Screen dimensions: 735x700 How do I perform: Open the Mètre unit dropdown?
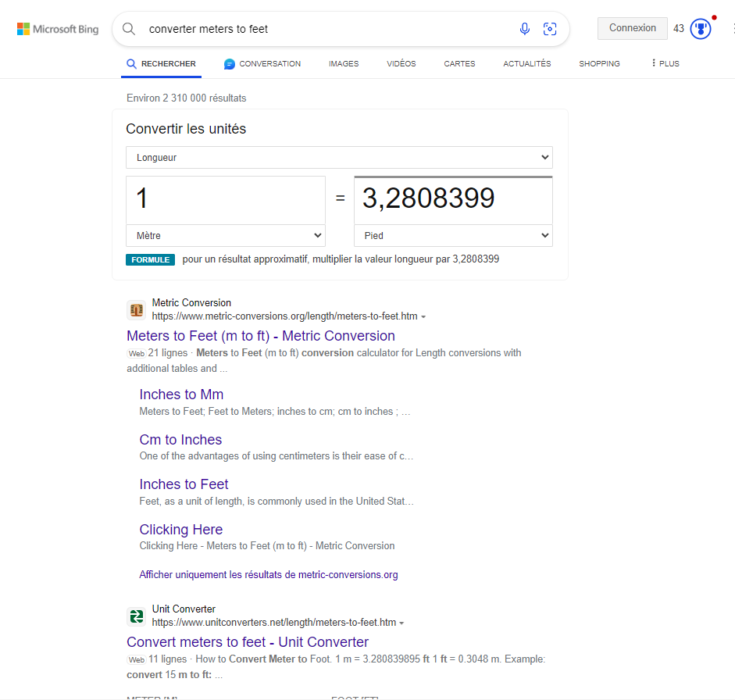pyautogui.click(x=226, y=235)
